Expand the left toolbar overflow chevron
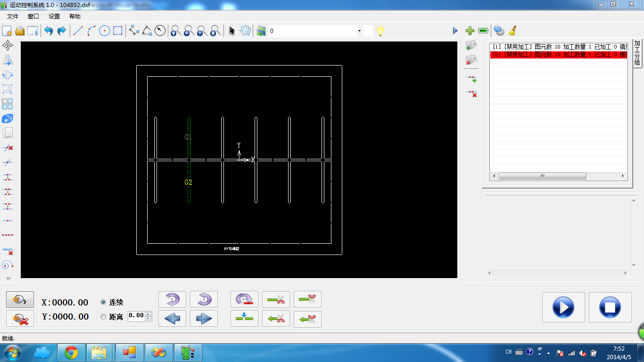This screenshot has width=644, height=362. 8,279
